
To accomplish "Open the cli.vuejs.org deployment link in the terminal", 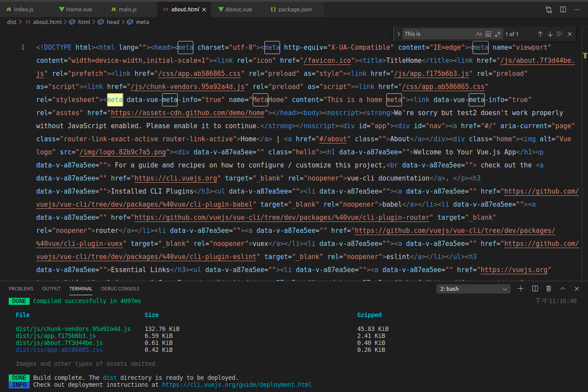I will click(x=237, y=385).
